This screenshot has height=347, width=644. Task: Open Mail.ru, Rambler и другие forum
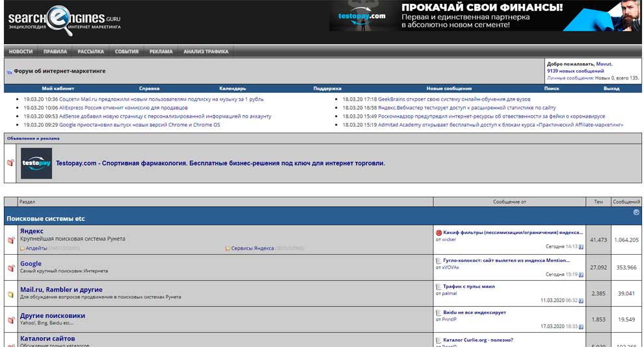click(61, 290)
